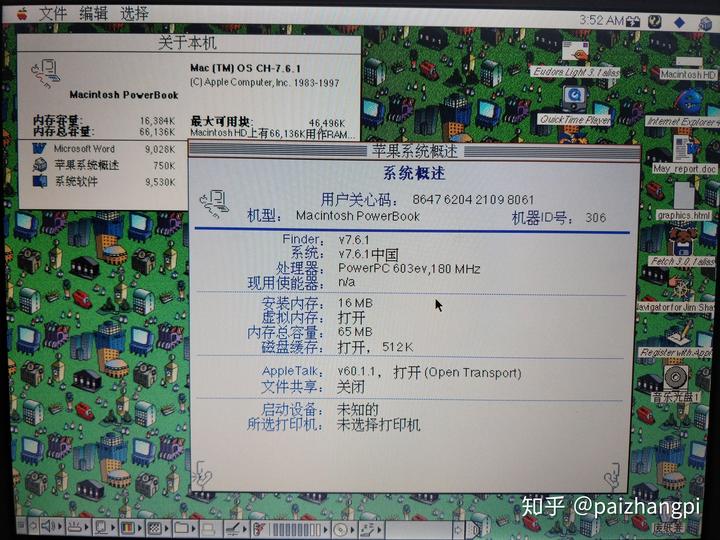Image resolution: width=720 pixels, height=540 pixels.
Task: Open the 编辑 menu
Action: tap(93, 14)
